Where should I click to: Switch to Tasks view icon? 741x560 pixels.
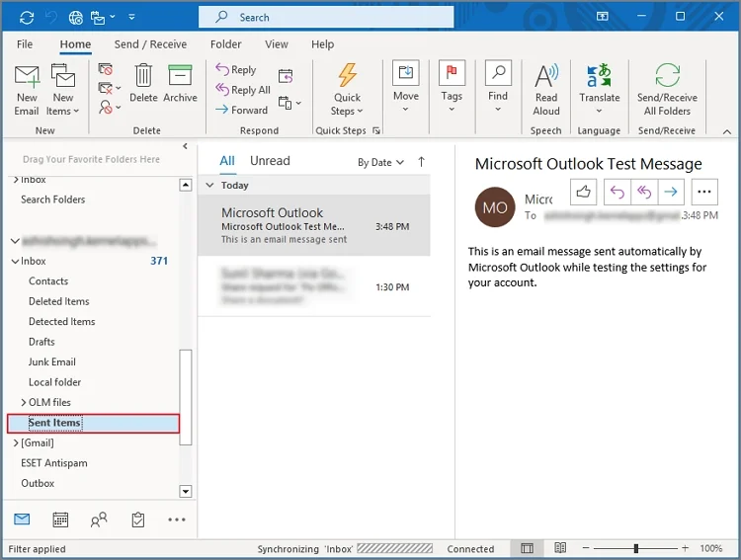click(137, 520)
